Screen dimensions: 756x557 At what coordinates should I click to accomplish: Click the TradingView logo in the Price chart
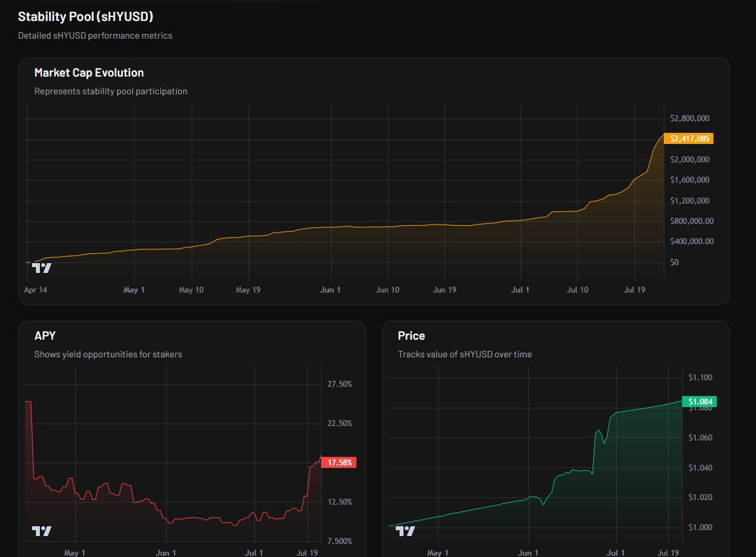point(405,531)
